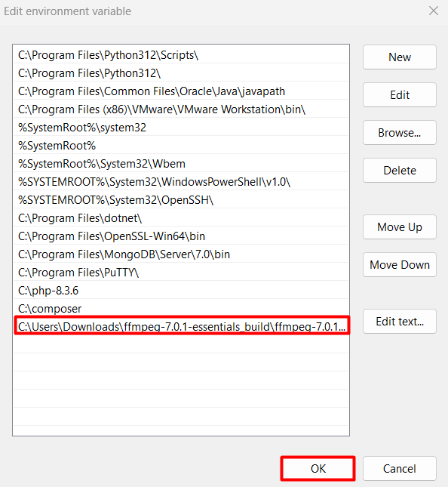The image size is (448, 487).
Task: Select the VMware Workstation bin entry
Action: pyautogui.click(x=181, y=109)
